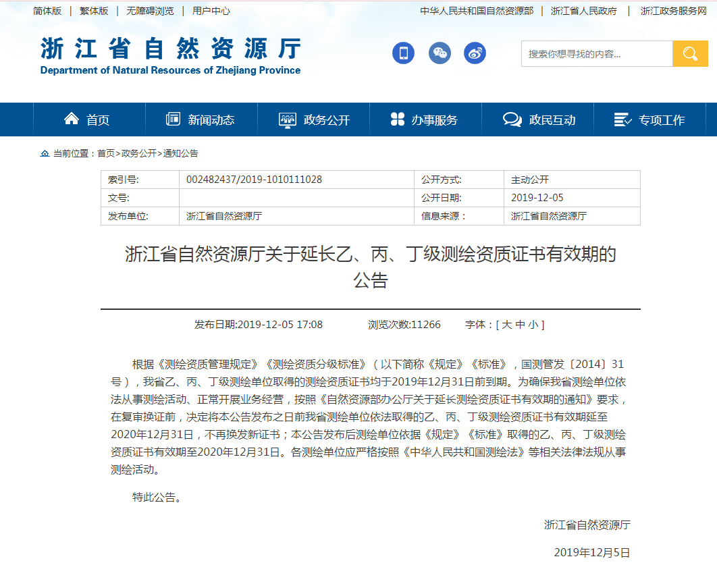Click the newspaper icon beside 新闻动态

173,119
